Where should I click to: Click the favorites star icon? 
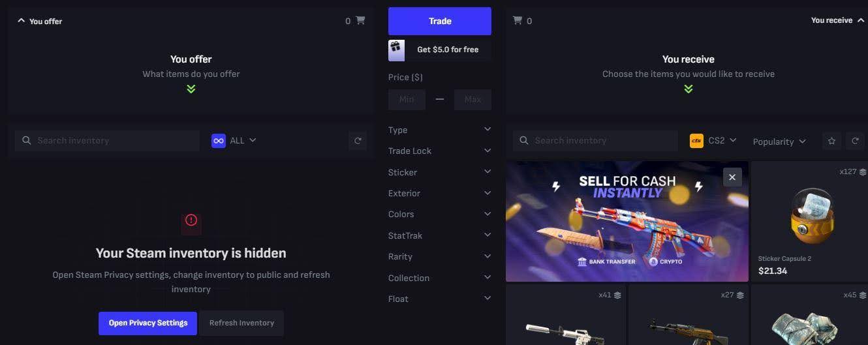(x=831, y=140)
